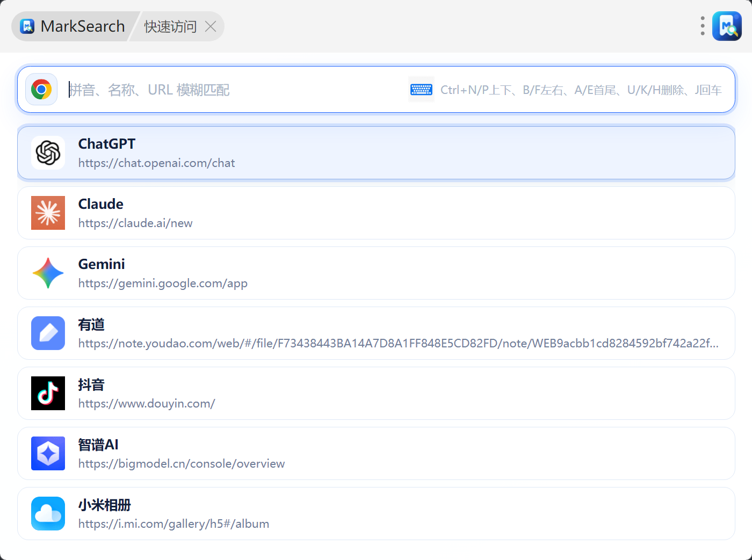This screenshot has height=560, width=752.
Task: Select the Claude entry title
Action: click(101, 204)
